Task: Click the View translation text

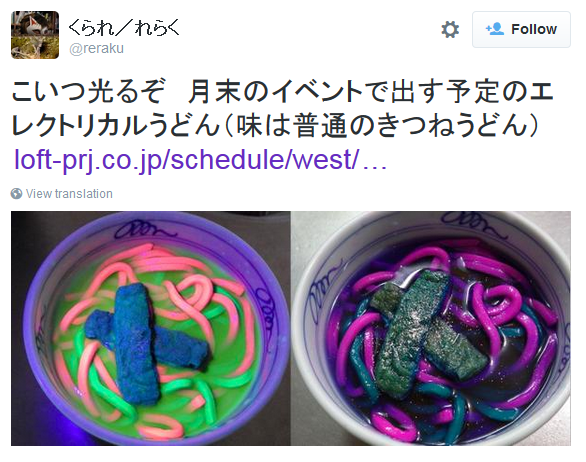Action: click(69, 194)
